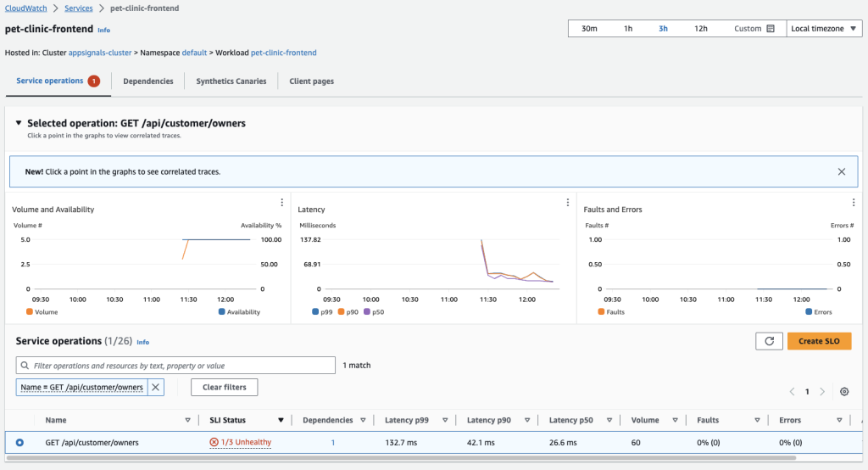
Task: Open the default namespace link
Action: click(194, 53)
